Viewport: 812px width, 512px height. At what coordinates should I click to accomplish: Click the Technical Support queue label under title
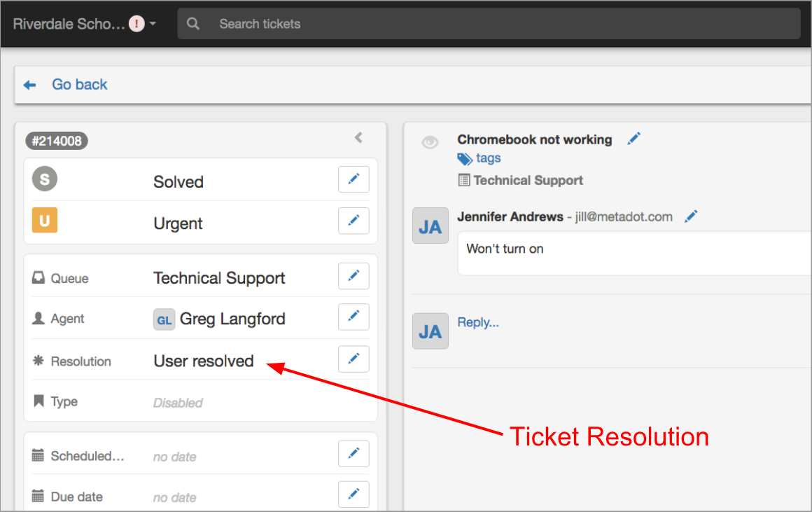tap(528, 180)
